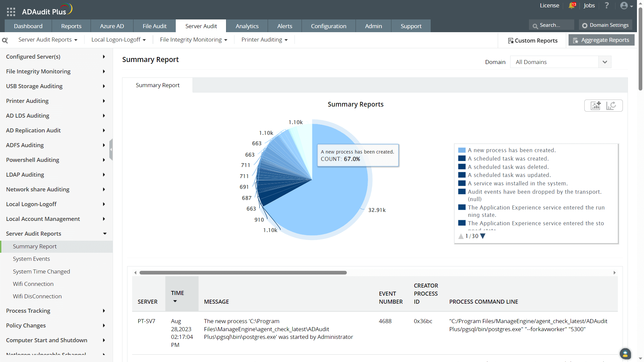
Task: Click the table horizontal scrollbar
Action: click(x=243, y=273)
